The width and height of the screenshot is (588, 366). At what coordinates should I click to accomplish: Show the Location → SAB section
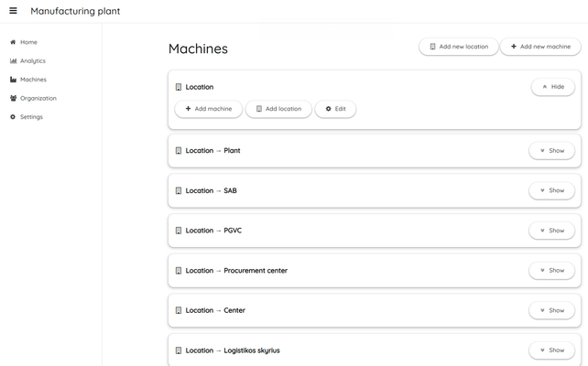tap(551, 190)
